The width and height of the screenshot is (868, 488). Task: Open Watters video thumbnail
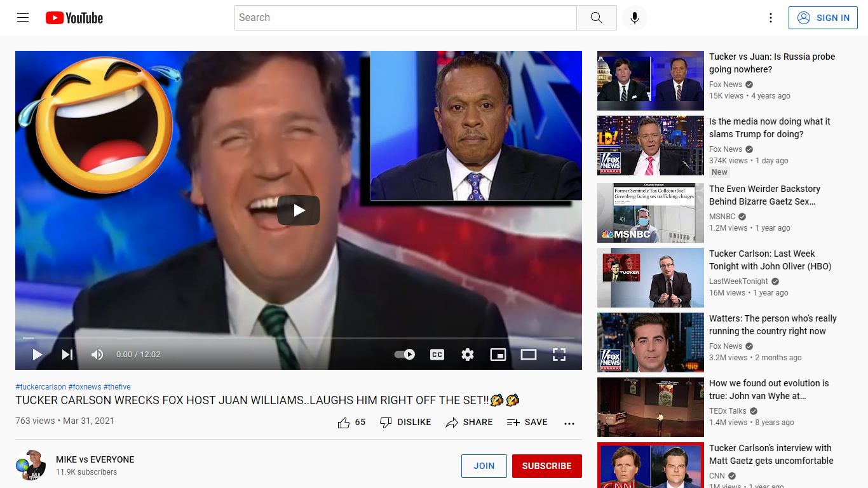tap(651, 342)
